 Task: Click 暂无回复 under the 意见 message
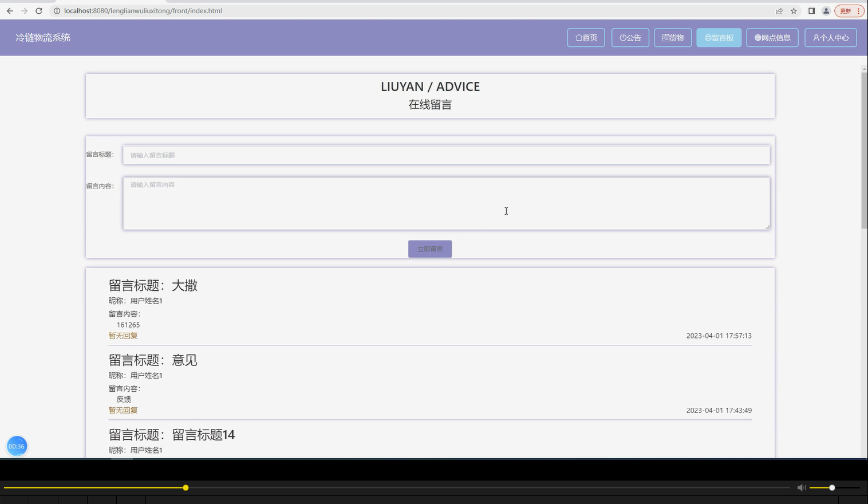point(123,410)
